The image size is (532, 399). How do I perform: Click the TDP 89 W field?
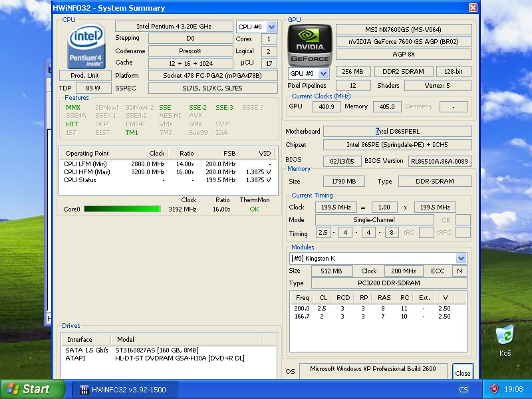coord(94,88)
